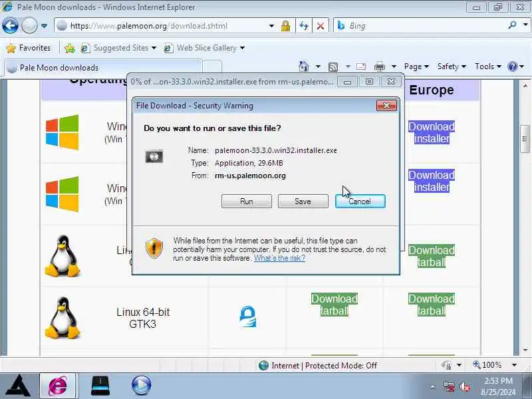
Task: Minimize the 0% download progress window
Action: click(347, 82)
